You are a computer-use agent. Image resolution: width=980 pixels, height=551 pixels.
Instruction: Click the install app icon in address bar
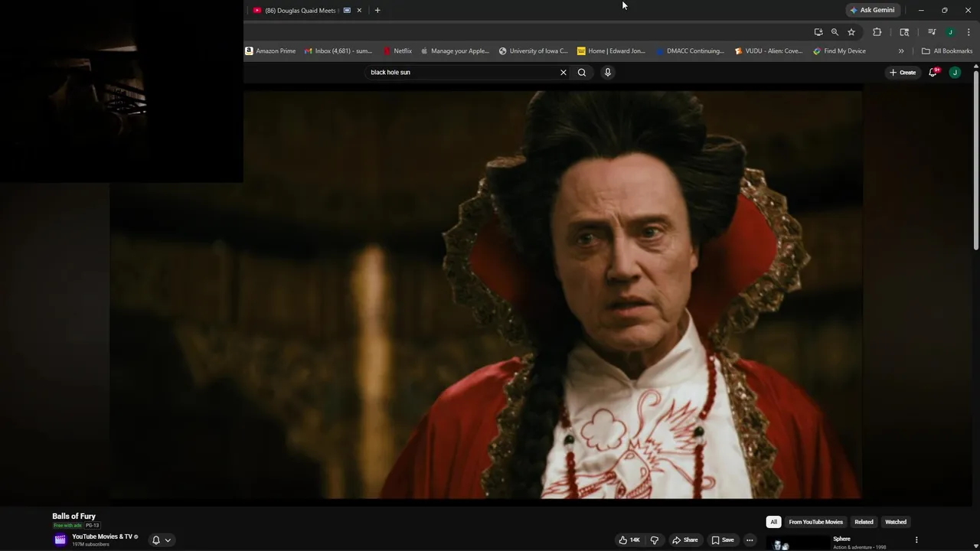[818, 32]
